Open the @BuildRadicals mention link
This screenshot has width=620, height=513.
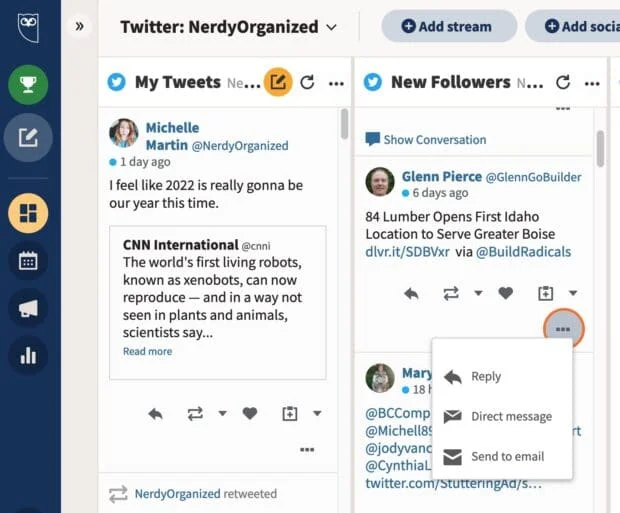524,252
